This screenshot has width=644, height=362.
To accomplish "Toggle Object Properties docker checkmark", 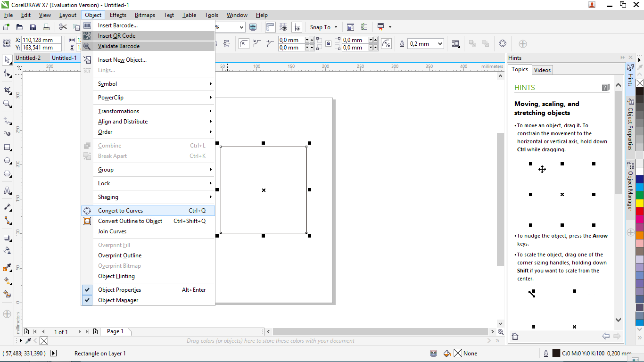I will (x=87, y=290).
